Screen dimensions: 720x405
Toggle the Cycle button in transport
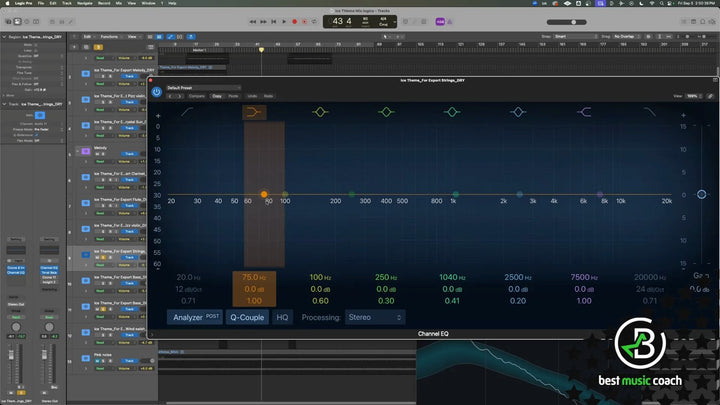tap(315, 22)
